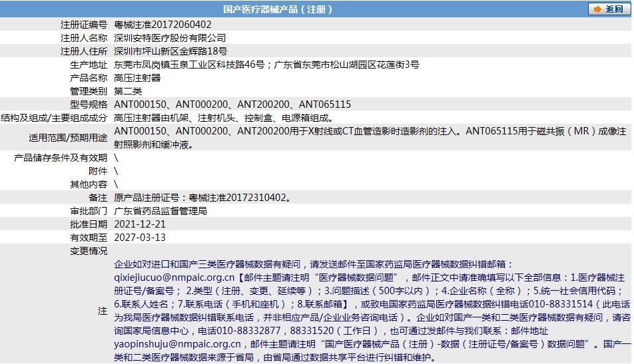This screenshot has height=364, width=634.
Task: Select address 深圳市坪山新区金辉路18号
Action: [x=170, y=51]
